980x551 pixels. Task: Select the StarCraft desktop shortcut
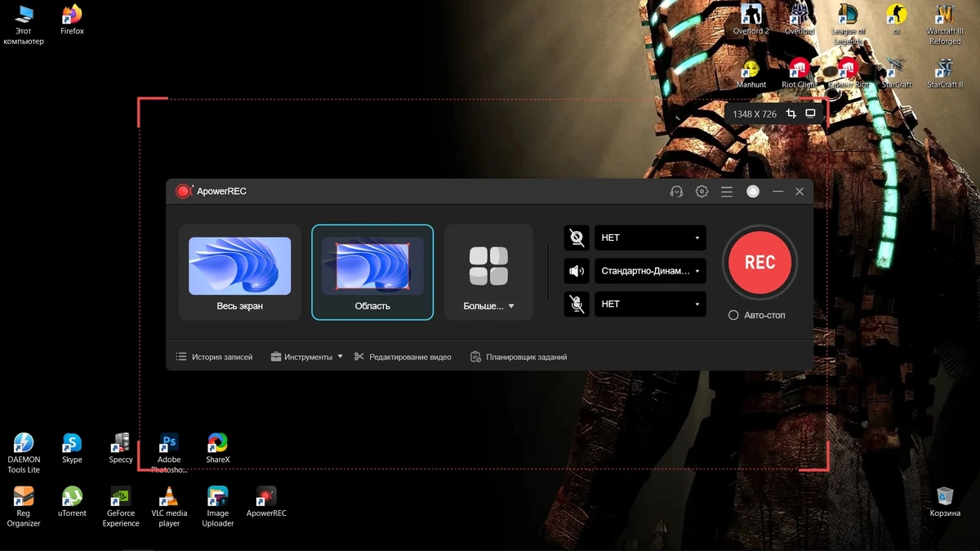(897, 73)
